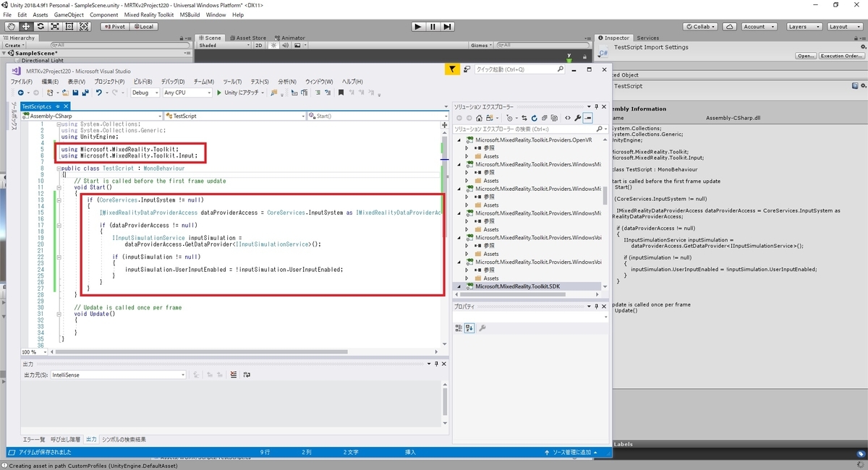Switch to the エラー一覧 tab
This screenshot has width=868, height=470.
click(33, 440)
